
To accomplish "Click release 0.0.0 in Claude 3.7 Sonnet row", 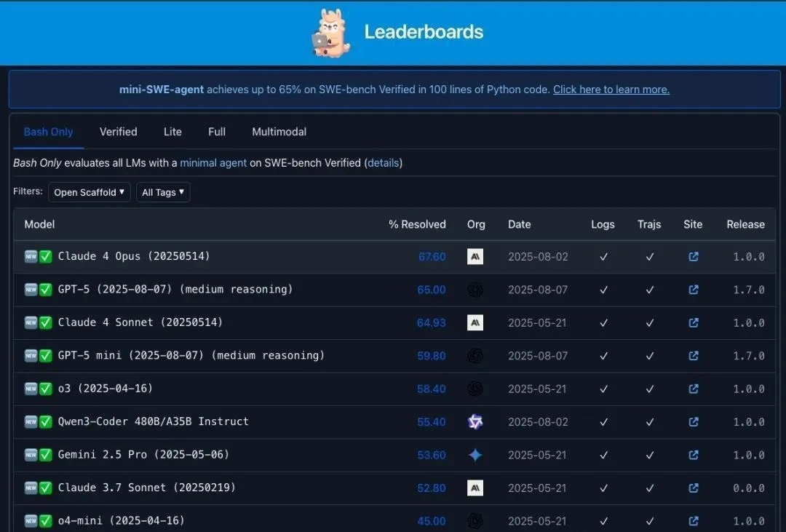I will 749,488.
